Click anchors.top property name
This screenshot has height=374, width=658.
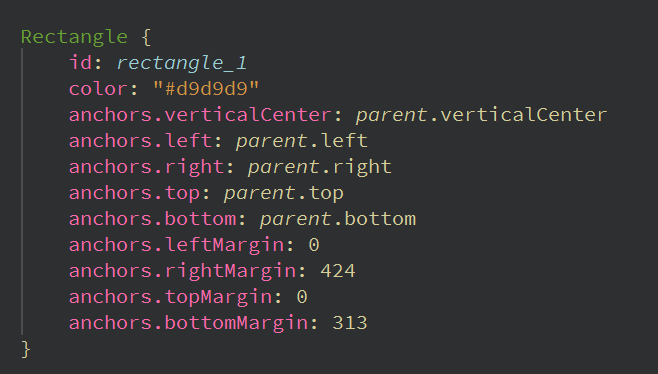[x=134, y=193]
